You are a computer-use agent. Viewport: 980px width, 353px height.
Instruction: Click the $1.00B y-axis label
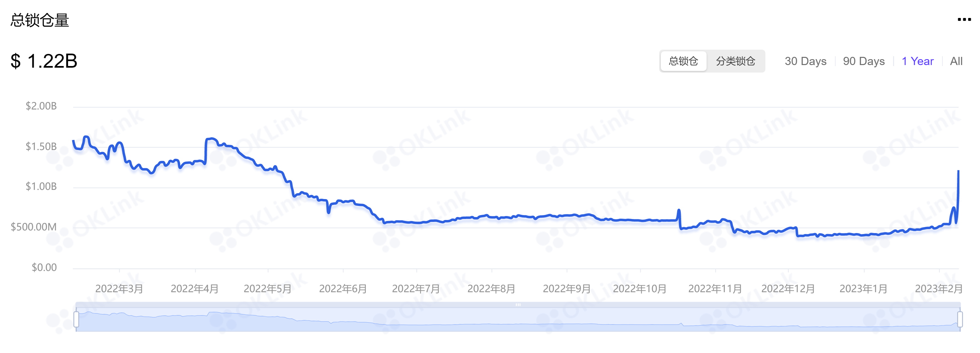coord(41,186)
